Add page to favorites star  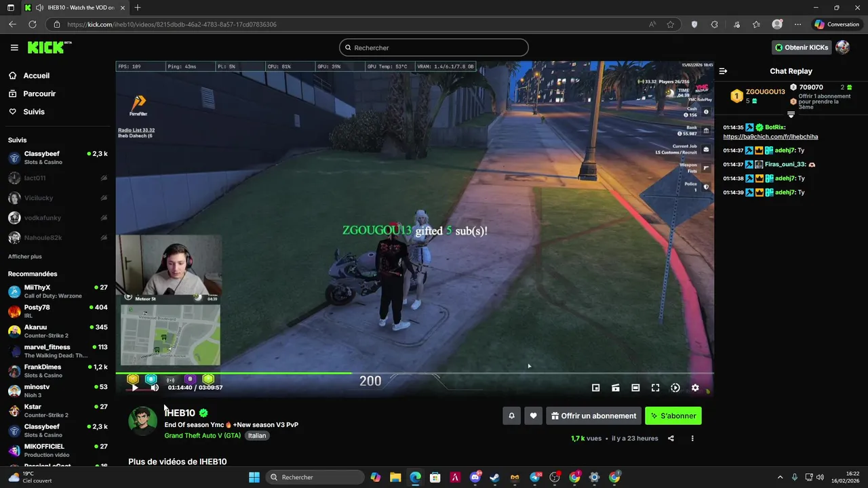(671, 24)
